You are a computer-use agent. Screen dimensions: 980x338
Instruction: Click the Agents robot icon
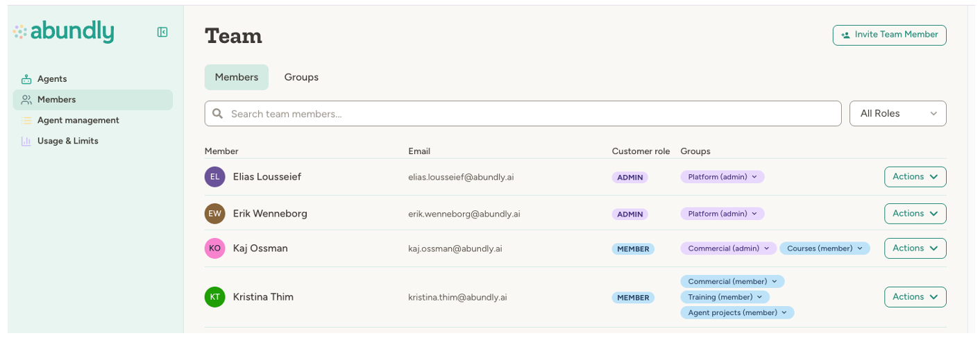(x=26, y=79)
